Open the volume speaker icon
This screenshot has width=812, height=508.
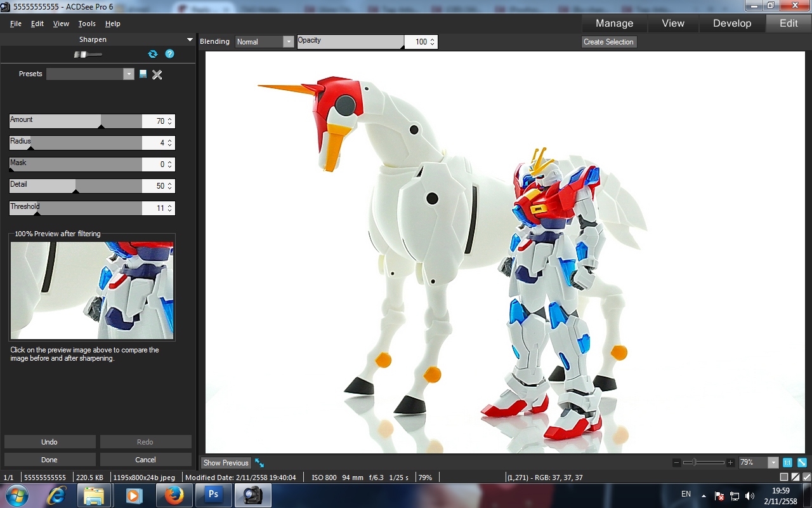(750, 495)
